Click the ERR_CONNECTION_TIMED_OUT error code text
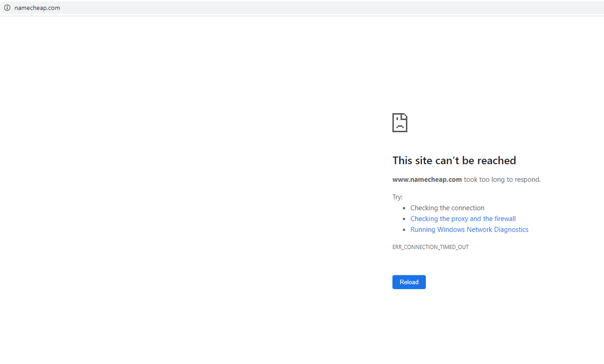Screen dimensions: 604x364 pyautogui.click(x=430, y=247)
